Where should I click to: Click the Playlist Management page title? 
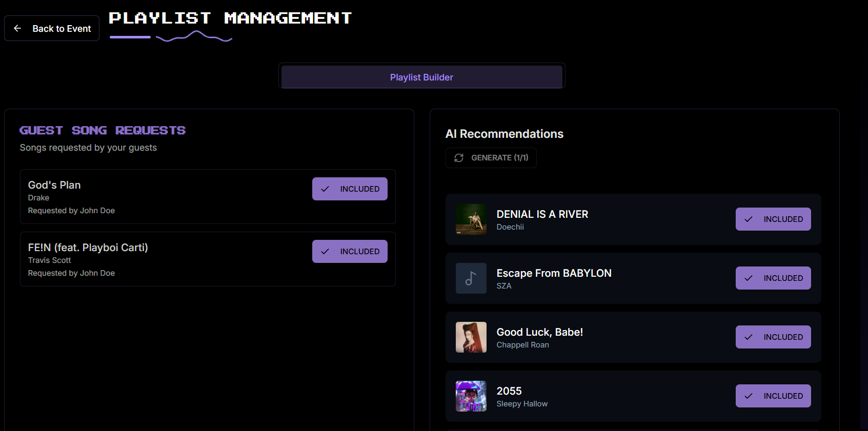(x=230, y=18)
